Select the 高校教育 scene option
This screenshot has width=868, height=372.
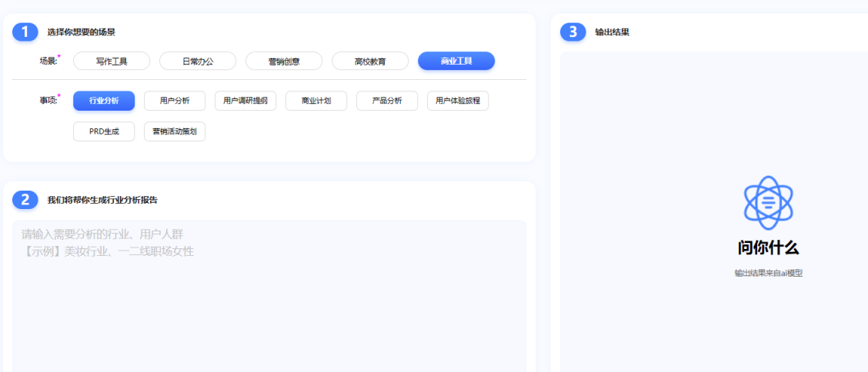(x=370, y=61)
